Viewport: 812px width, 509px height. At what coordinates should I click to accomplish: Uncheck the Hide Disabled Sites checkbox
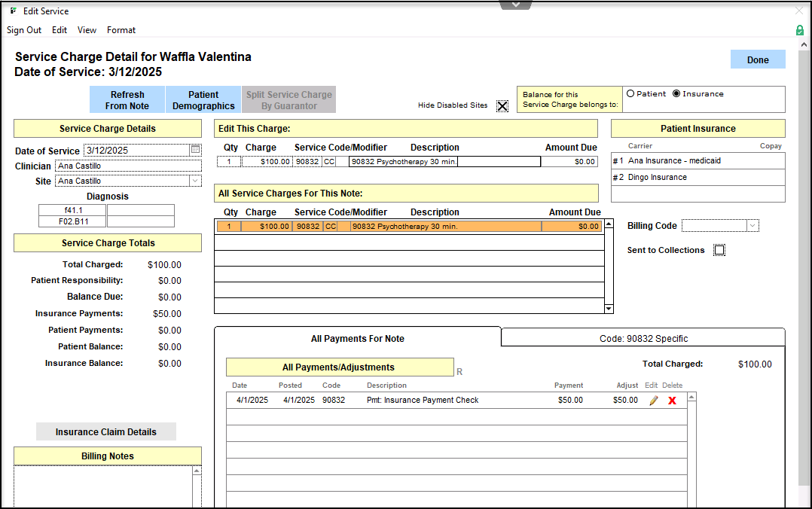[502, 105]
